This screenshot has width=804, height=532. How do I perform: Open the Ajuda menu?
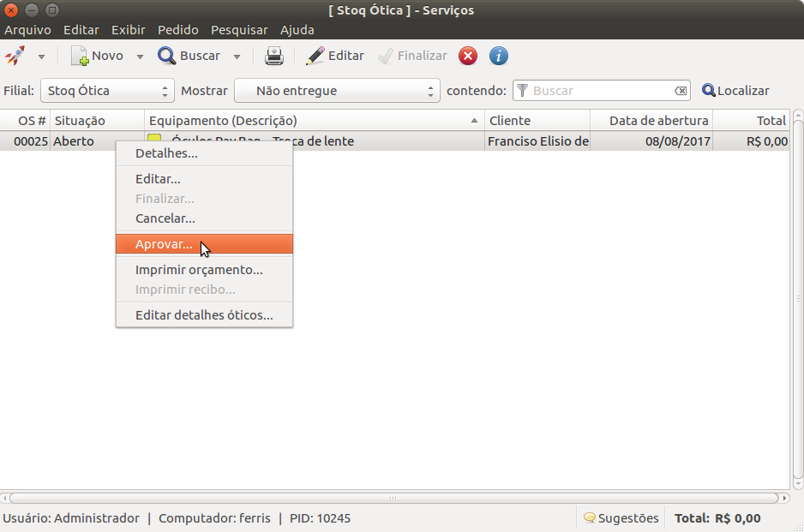[x=297, y=30]
